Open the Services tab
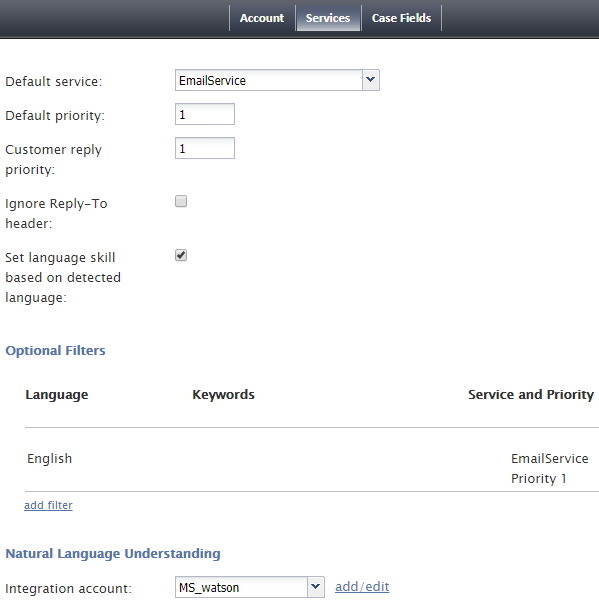599x615 pixels. [x=328, y=18]
